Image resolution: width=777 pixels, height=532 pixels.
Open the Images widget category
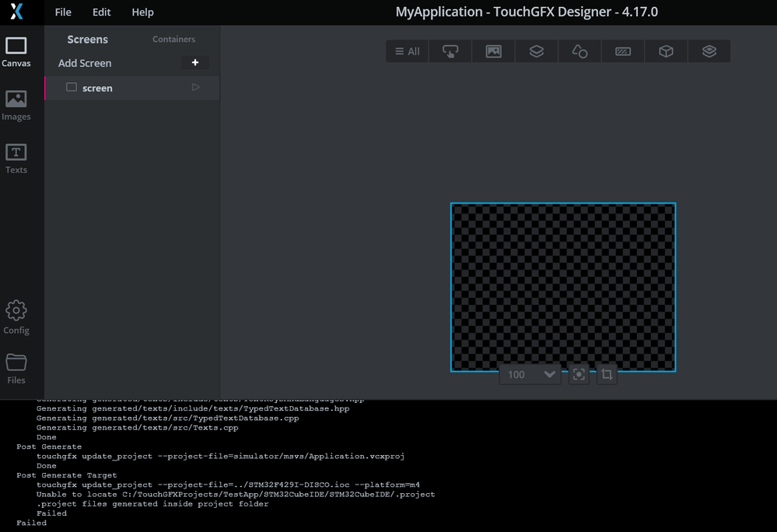point(494,51)
